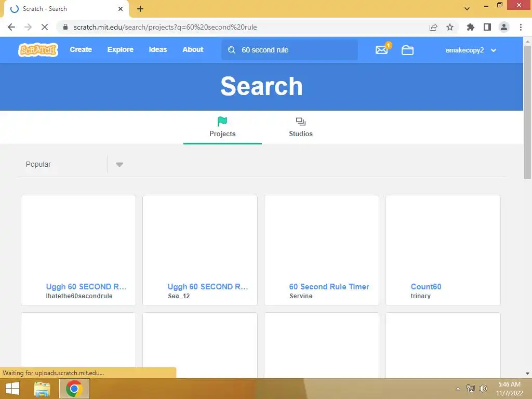Open Explore in Scratch navigation

point(121,49)
